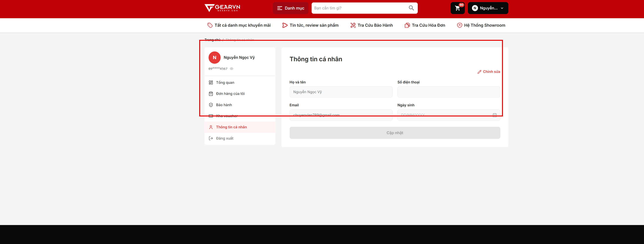Select Thông tin cá nhân menu item
The image size is (644, 244).
point(240,127)
